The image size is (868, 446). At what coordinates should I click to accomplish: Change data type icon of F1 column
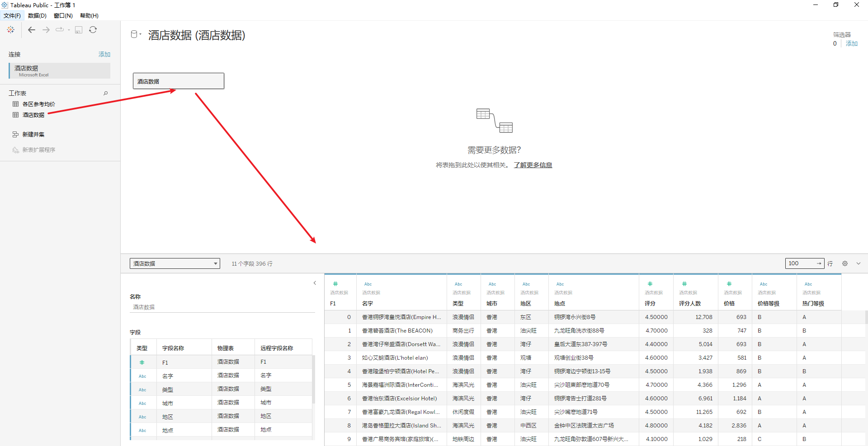[335, 284]
